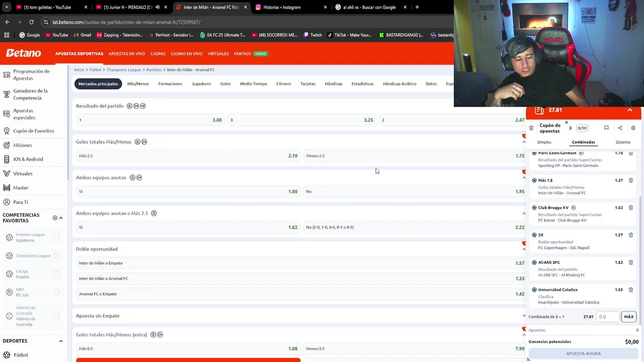Click the bet slip coupon icon
Screen dimensions: 644x362
(539, 110)
